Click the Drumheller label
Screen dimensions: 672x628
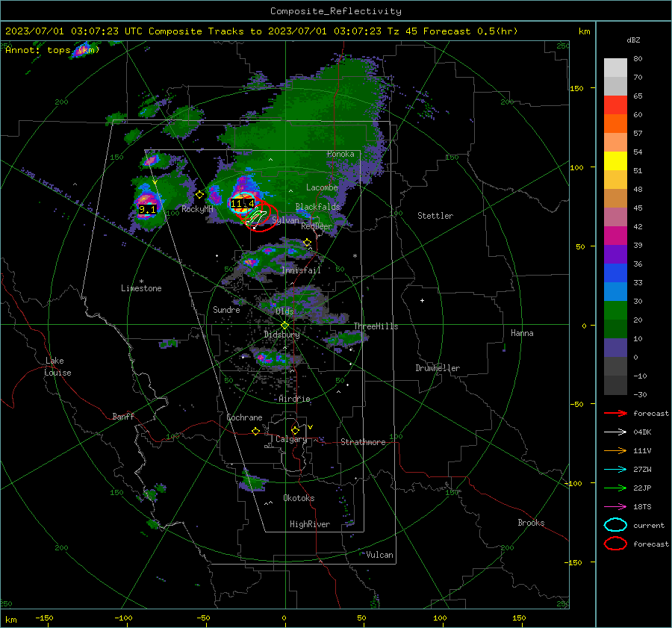[x=438, y=368]
